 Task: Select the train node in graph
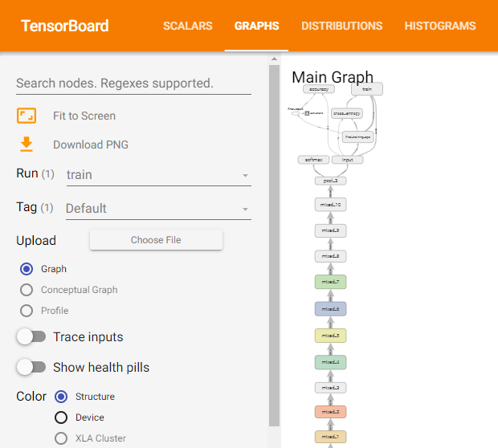click(x=367, y=89)
